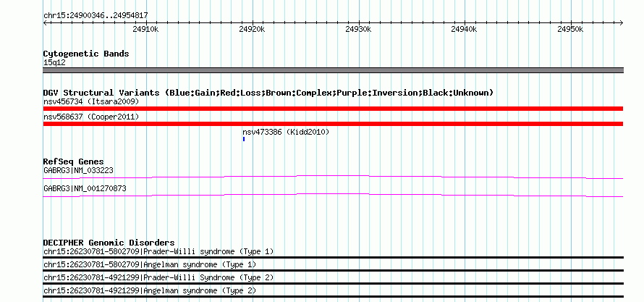
Task: Click the chr15:24900346..24954817 coordinate label
Action: pyautogui.click(x=96, y=16)
